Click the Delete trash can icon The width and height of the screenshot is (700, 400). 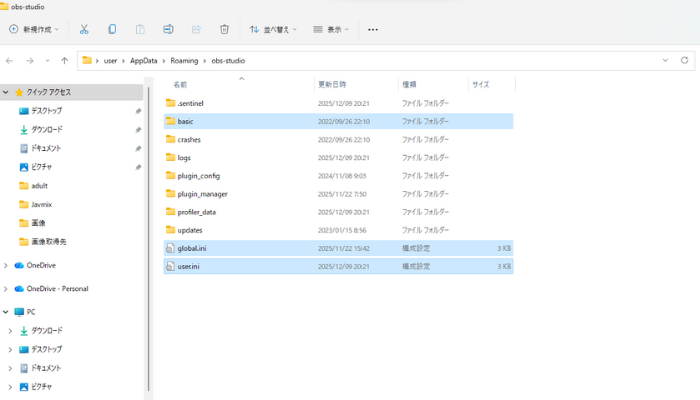click(225, 29)
